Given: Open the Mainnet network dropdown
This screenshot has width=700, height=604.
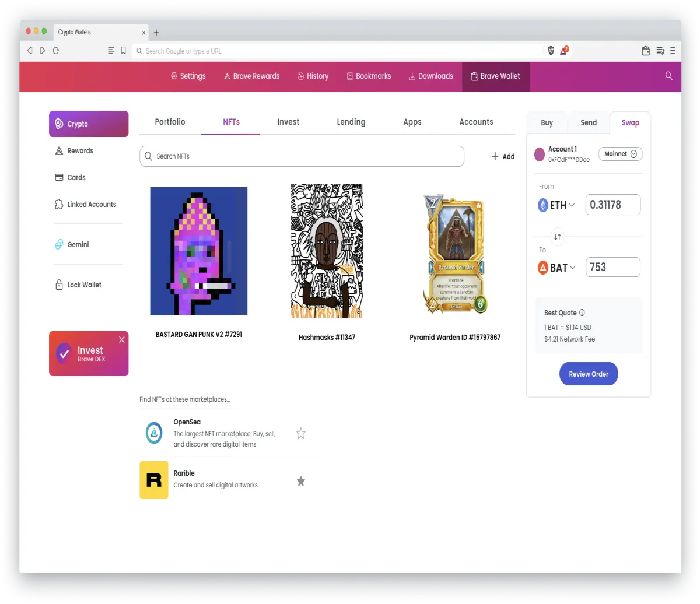Looking at the screenshot, I should pos(621,154).
